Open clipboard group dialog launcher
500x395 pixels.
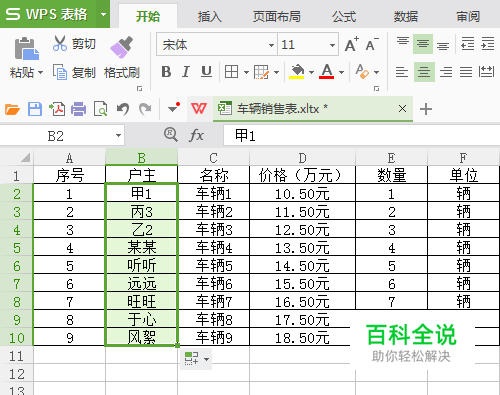(x=139, y=88)
